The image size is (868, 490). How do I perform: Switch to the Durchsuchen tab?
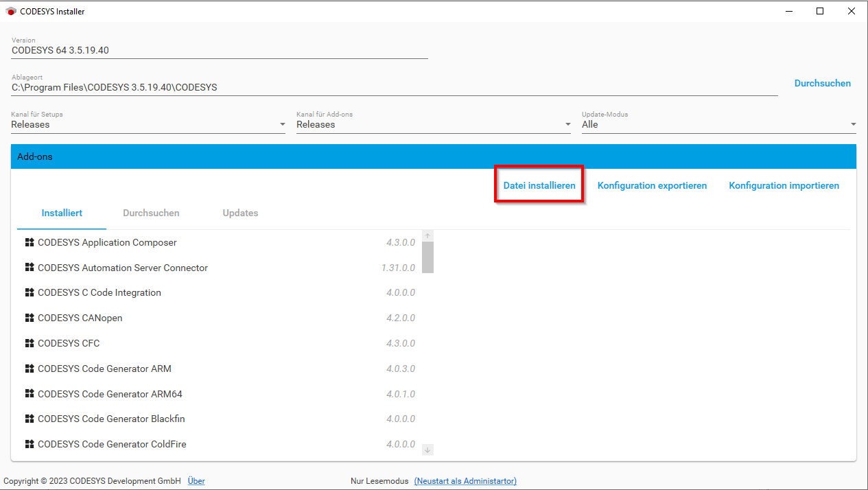(x=151, y=213)
